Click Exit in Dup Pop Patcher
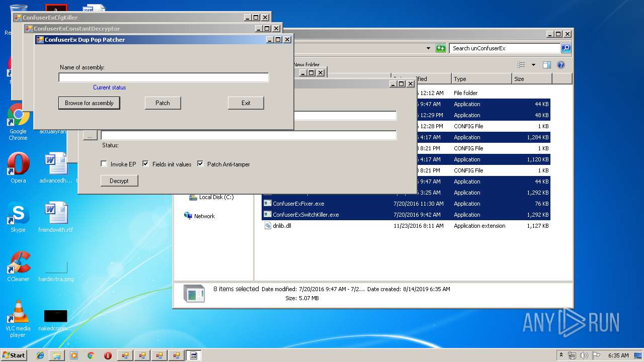 click(246, 103)
